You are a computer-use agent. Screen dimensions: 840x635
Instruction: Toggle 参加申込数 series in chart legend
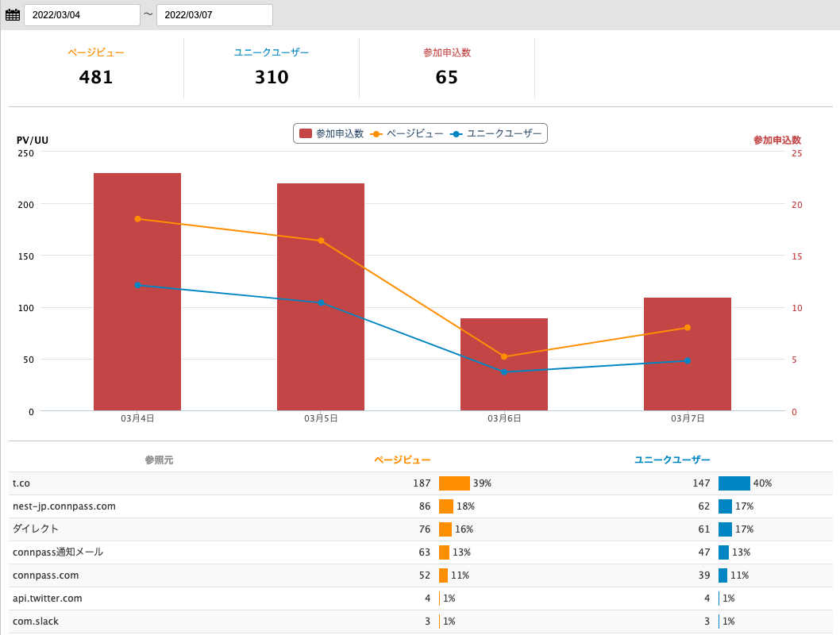click(332, 134)
